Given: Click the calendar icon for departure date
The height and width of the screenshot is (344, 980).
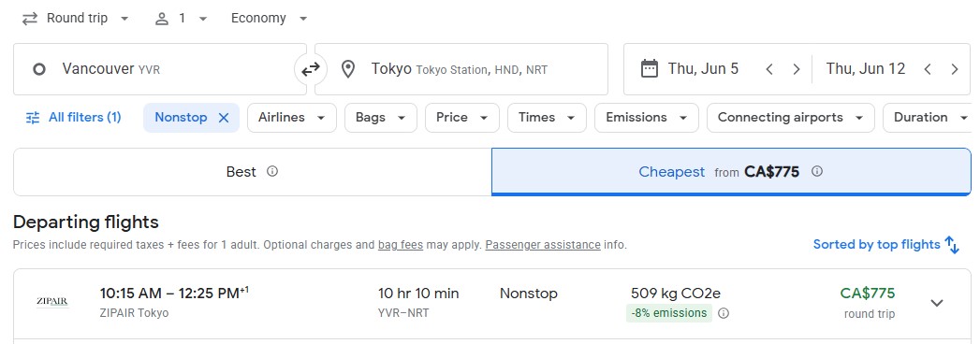Looking at the screenshot, I should (x=650, y=68).
